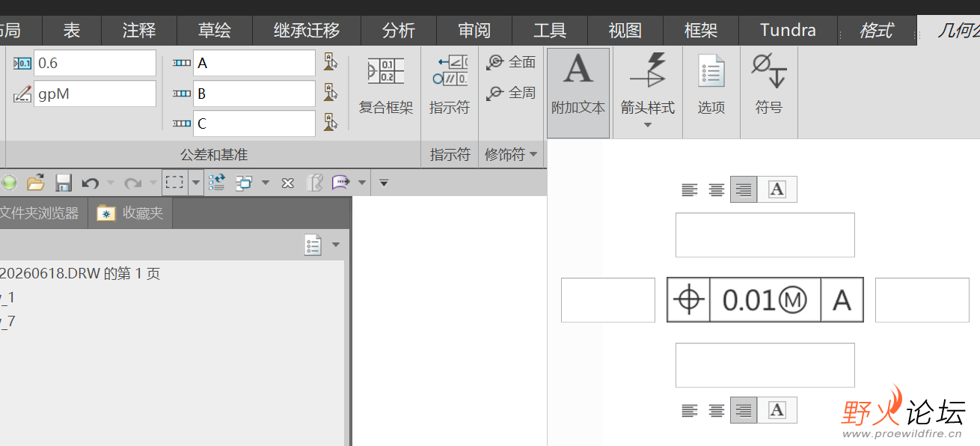
Task: Click boxed A text style below lower box
Action: pos(777,410)
